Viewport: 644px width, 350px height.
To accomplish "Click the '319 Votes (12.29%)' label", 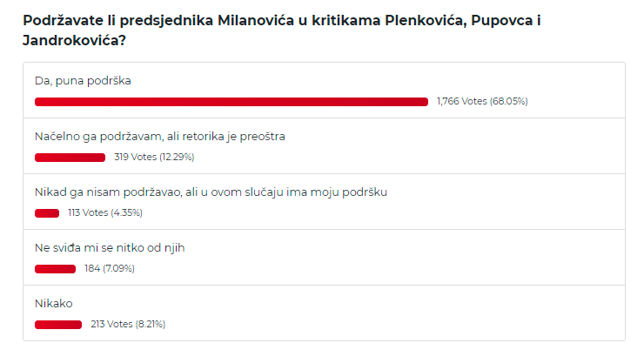I will (x=154, y=157).
